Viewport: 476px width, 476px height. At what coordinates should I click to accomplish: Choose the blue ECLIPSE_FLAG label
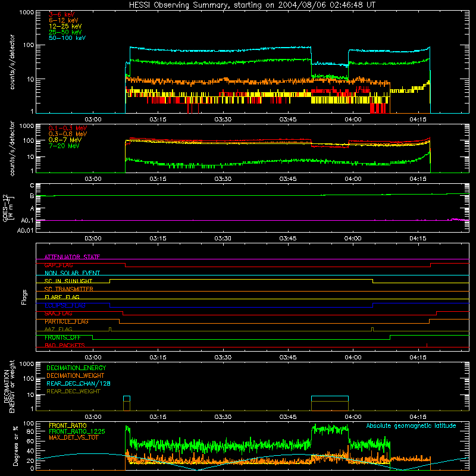pyautogui.click(x=65, y=305)
